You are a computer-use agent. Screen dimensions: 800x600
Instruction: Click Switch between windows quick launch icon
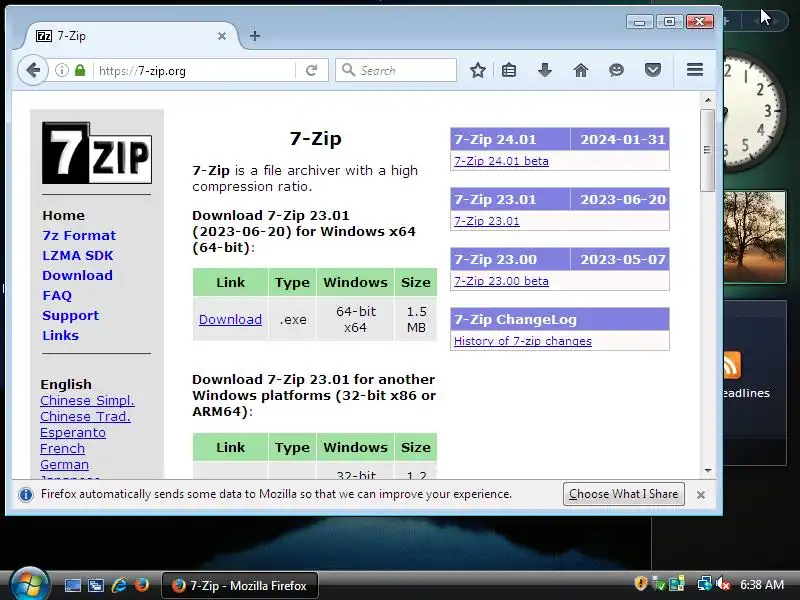coord(95,585)
